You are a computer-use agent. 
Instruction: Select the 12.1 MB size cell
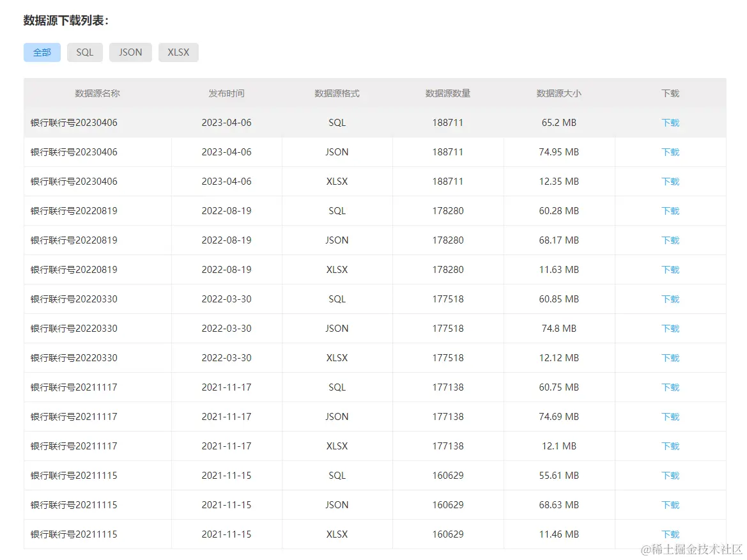tap(559, 446)
